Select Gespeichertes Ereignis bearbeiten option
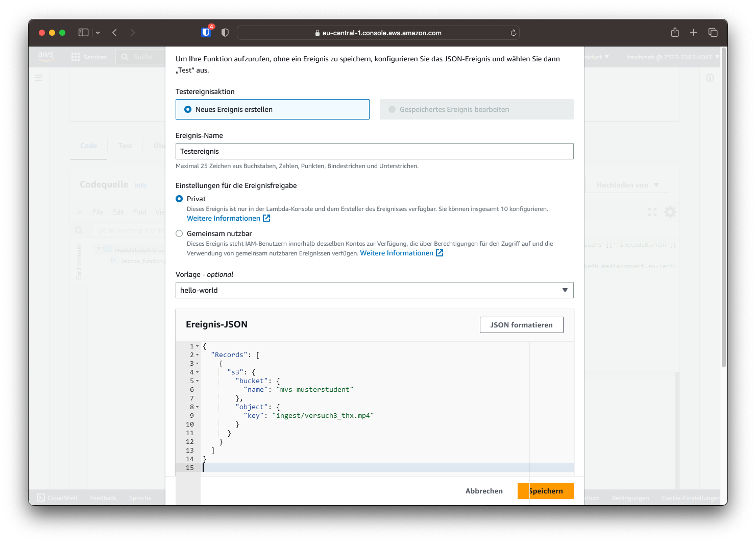The height and width of the screenshot is (543, 756). pos(477,109)
